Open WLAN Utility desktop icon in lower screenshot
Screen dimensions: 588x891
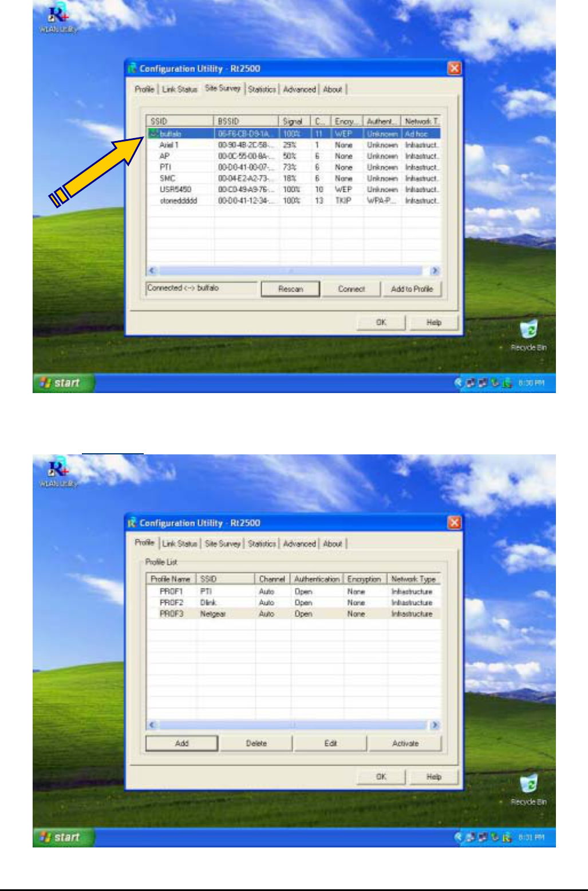[x=59, y=472]
